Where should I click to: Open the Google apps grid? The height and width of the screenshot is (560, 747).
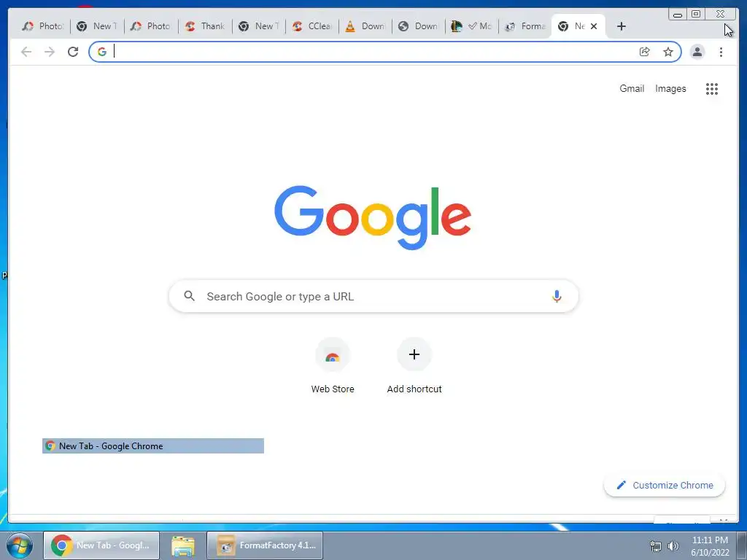[712, 88]
